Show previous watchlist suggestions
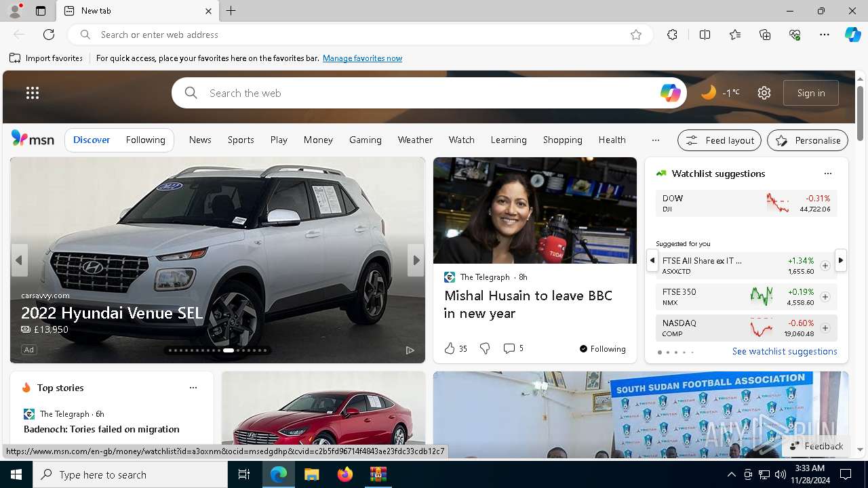 click(652, 260)
